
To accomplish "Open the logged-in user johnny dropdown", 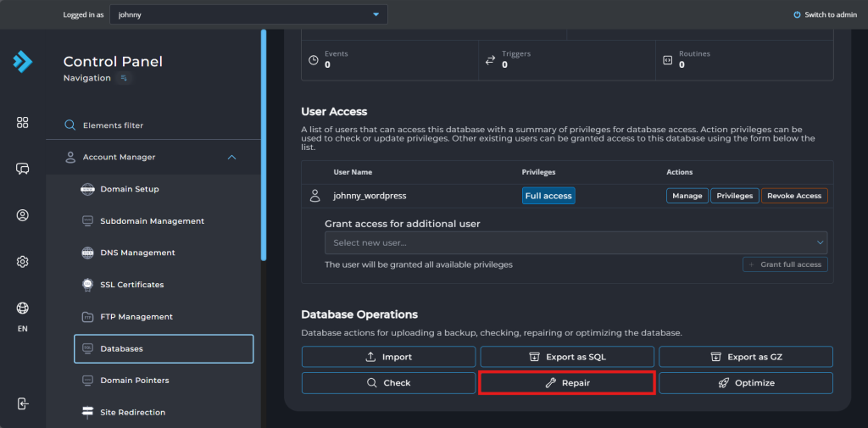I will (248, 15).
